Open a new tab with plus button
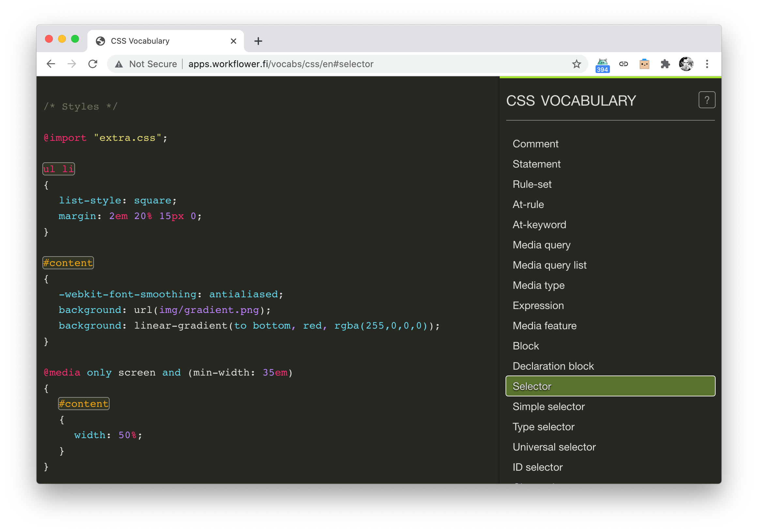The image size is (758, 532). 258,41
